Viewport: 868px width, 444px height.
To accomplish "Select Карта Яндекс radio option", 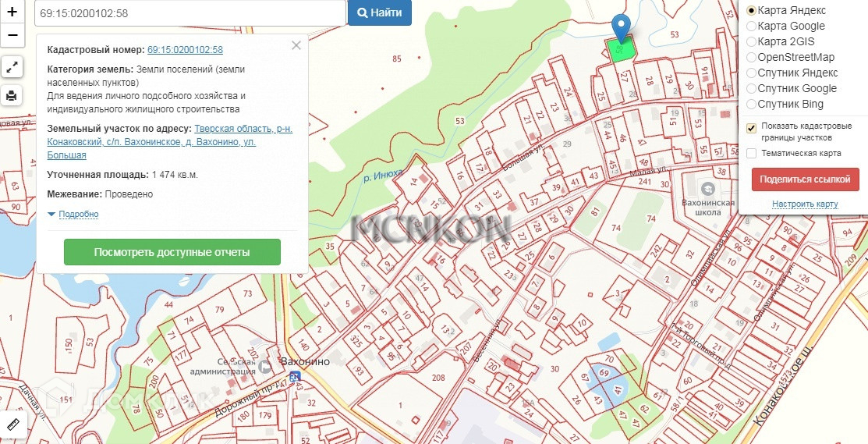I will 751,10.
